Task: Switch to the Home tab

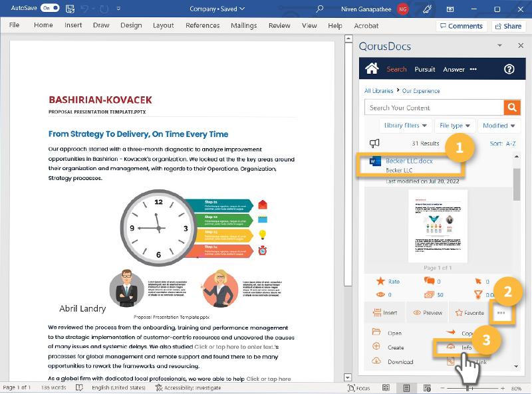Action: 43,25
